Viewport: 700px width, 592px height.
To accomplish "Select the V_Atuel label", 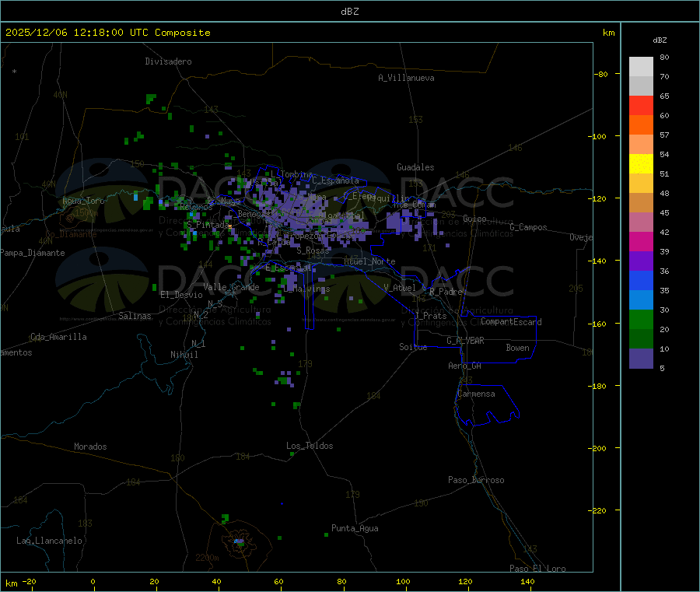I will pyautogui.click(x=400, y=288).
